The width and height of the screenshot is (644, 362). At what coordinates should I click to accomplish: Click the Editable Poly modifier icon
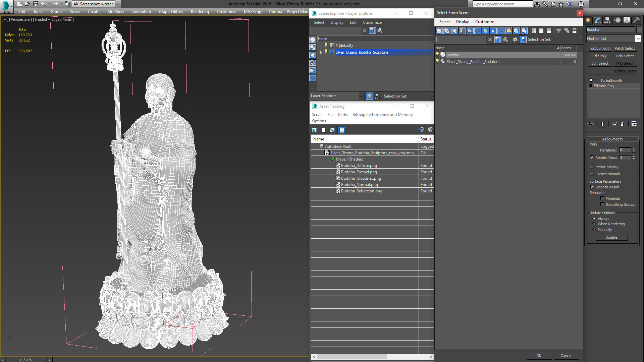click(592, 86)
